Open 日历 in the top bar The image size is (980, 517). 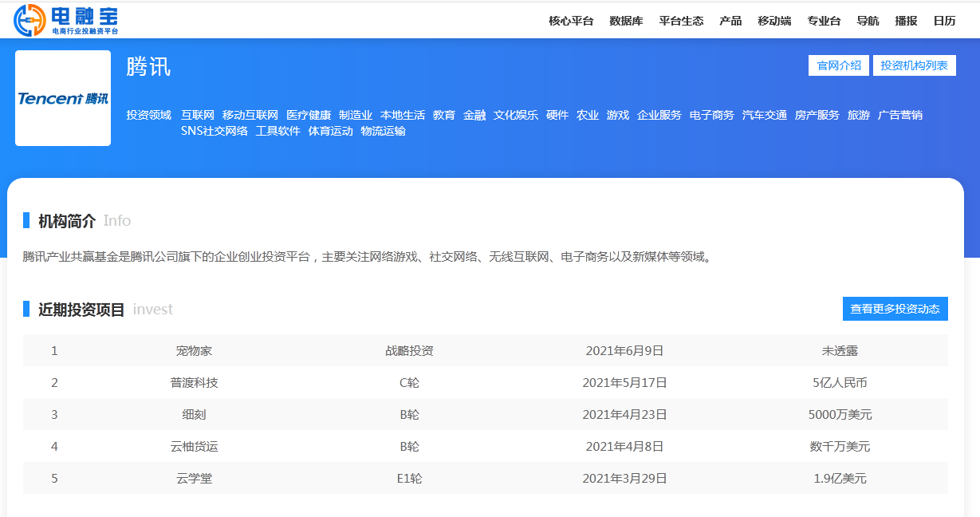click(944, 21)
